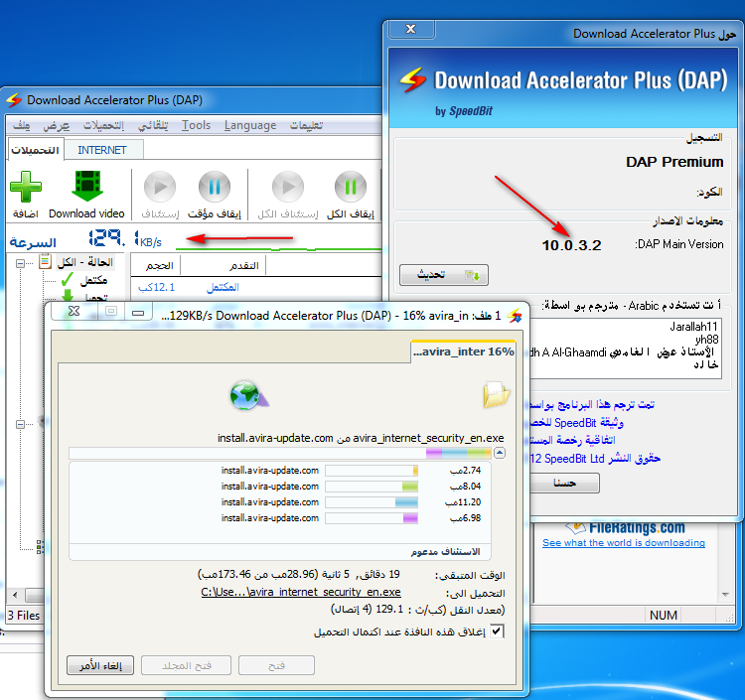
Task: Click the green plus Add download icon
Action: (26, 187)
